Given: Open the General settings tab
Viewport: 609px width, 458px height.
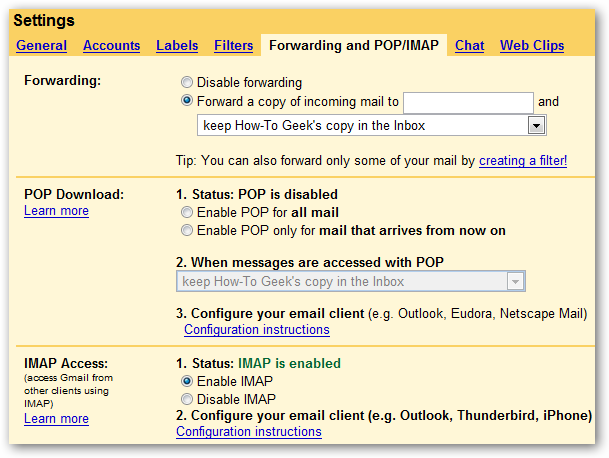Looking at the screenshot, I should point(41,45).
